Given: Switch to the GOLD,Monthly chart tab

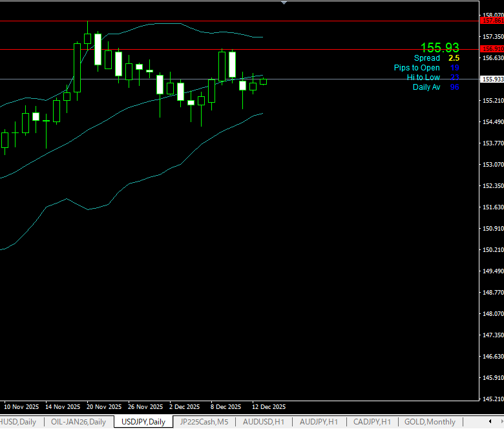Looking at the screenshot, I should pos(430,422).
